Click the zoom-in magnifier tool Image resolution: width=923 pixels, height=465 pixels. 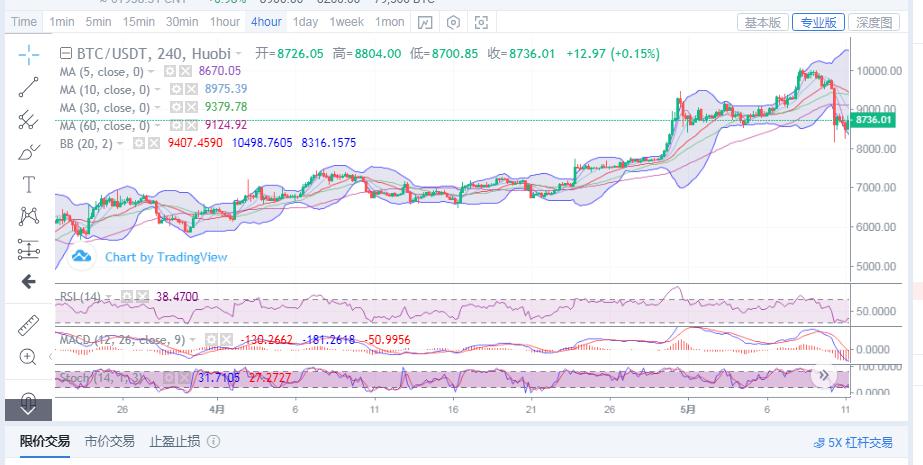pos(28,357)
